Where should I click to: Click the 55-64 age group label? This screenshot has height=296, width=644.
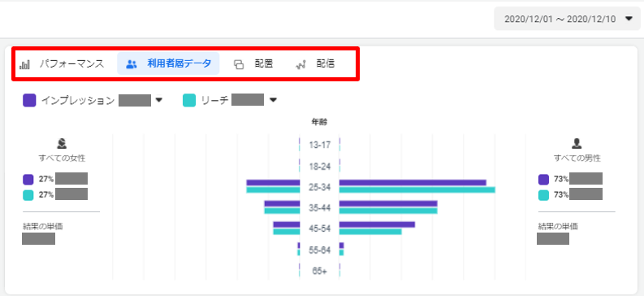click(319, 250)
